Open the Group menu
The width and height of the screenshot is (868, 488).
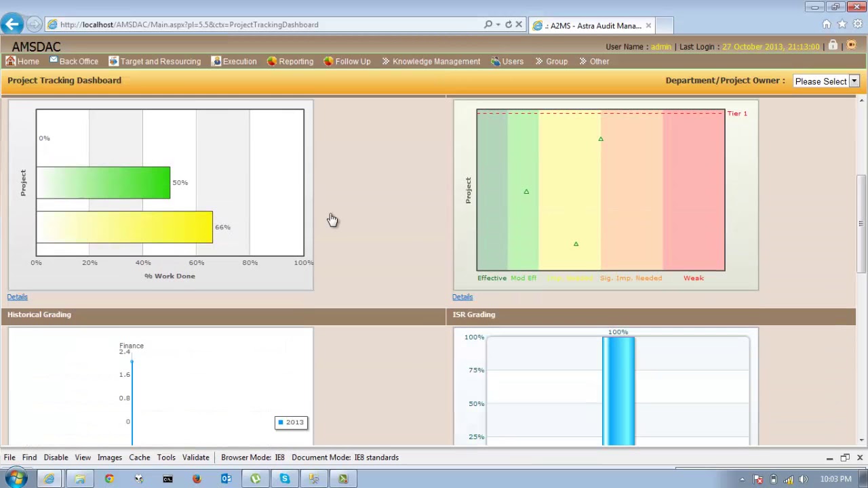(x=551, y=61)
